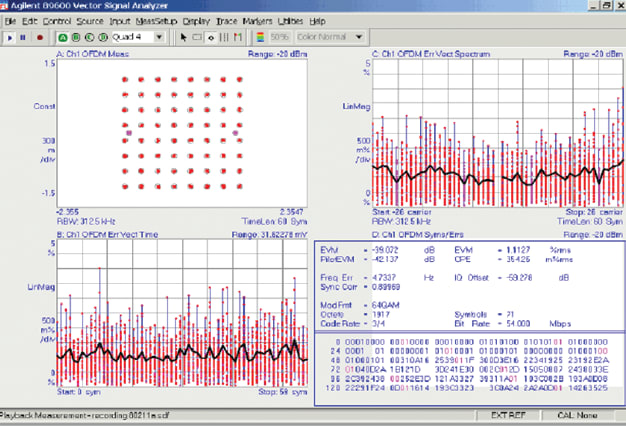This screenshot has width=626, height=426.
Task: Click the Sync Corr 0.99969 value
Action: coord(386,287)
